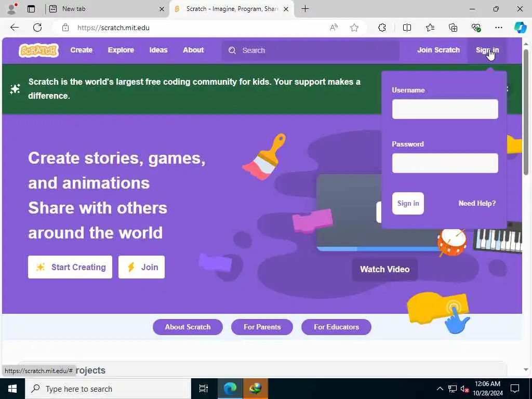Open the About menu item
Image resolution: width=532 pixels, height=399 pixels.
[x=193, y=50]
